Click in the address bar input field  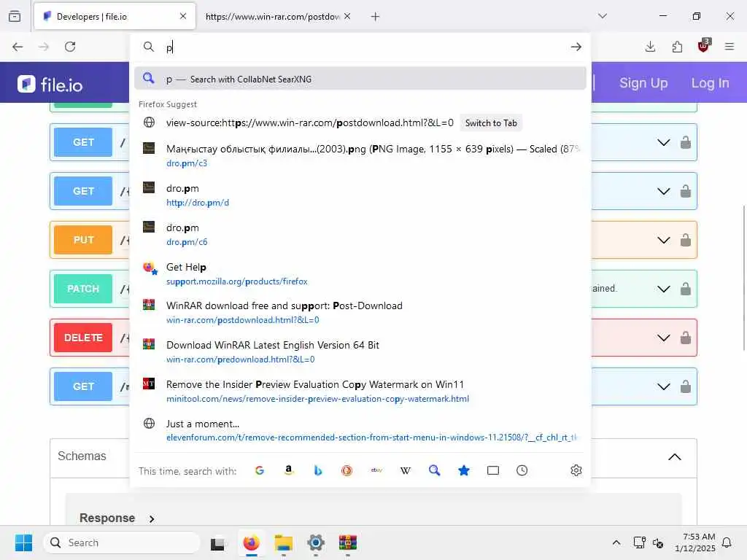[365, 47]
